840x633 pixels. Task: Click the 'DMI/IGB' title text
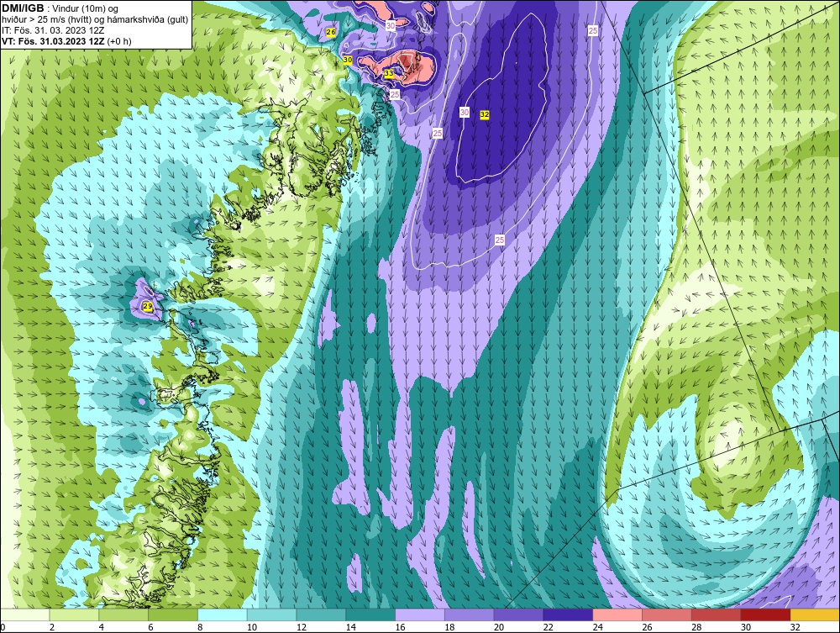[x=23, y=8]
